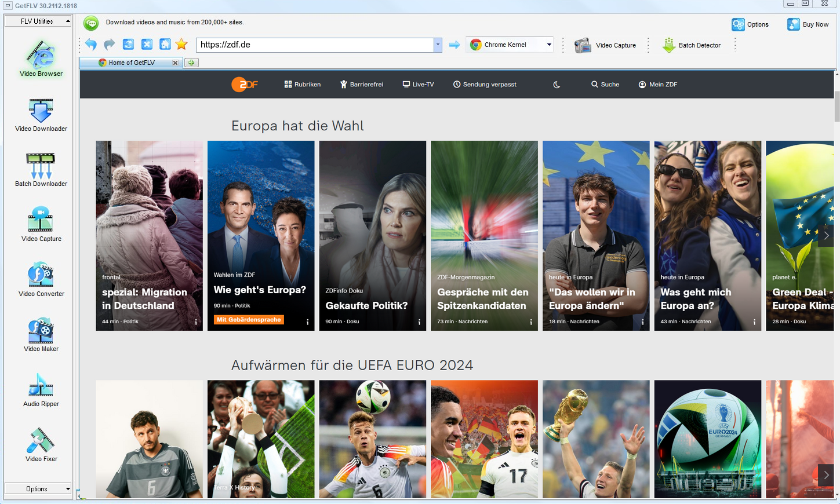840x504 pixels.
Task: Open 'Was geht mich Europa an?' card
Action: click(708, 236)
